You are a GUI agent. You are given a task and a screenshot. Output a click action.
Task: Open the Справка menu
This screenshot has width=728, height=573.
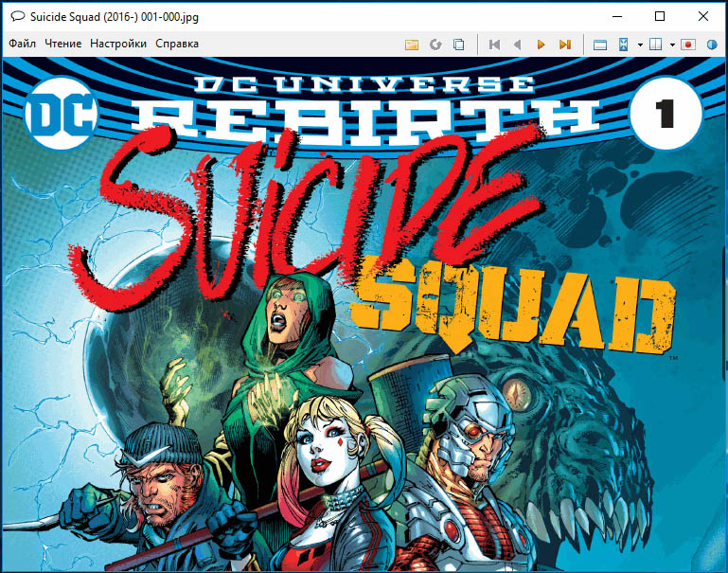[177, 44]
